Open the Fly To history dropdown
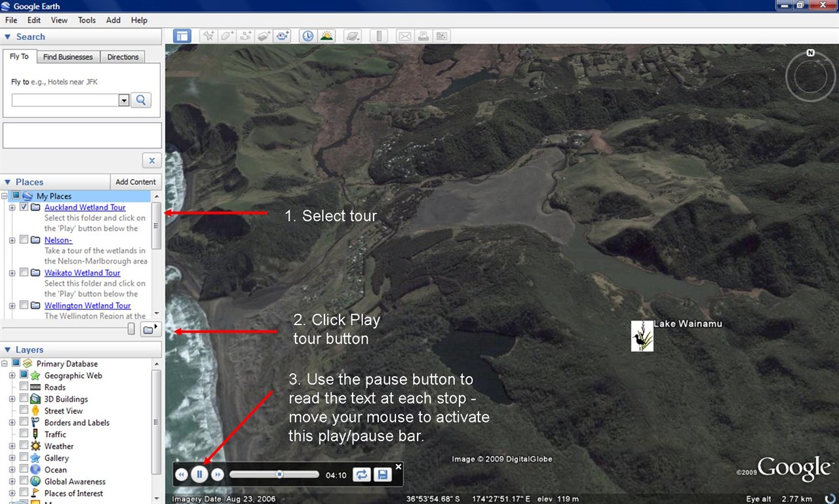 [124, 100]
